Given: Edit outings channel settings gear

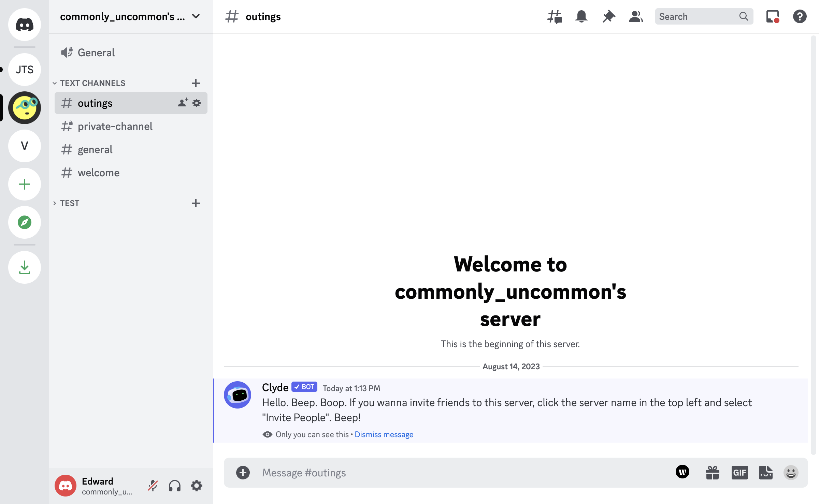Looking at the screenshot, I should [x=197, y=103].
